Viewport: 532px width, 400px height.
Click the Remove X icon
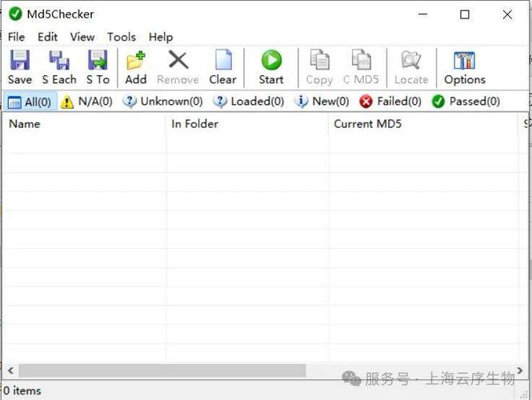coord(178,62)
